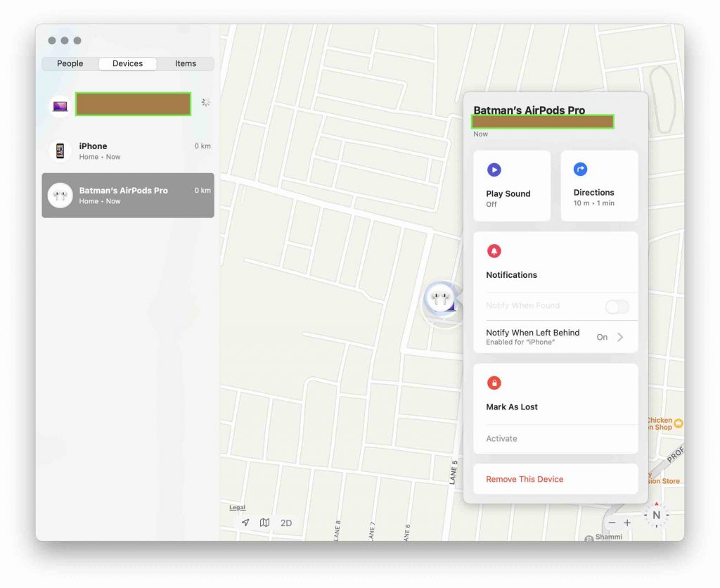Click the red Notifications bell icon

494,251
